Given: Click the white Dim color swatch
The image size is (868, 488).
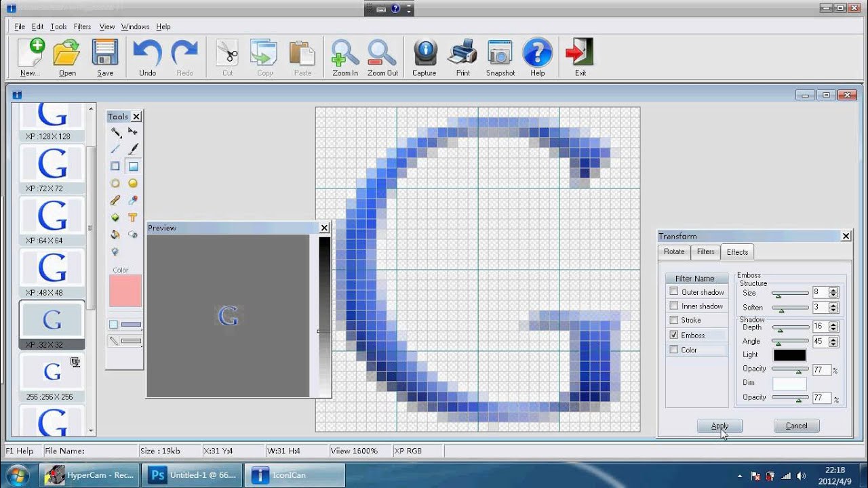Looking at the screenshot, I should (x=789, y=384).
